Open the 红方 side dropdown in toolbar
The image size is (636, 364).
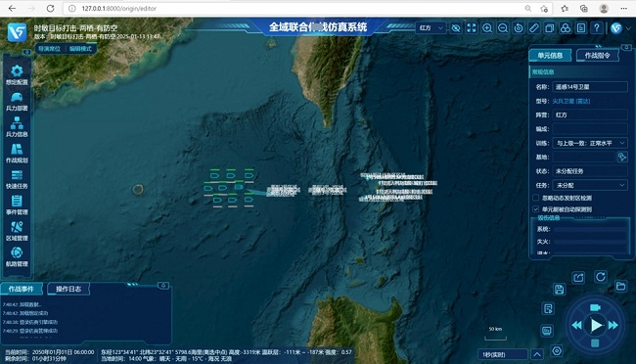tap(431, 28)
